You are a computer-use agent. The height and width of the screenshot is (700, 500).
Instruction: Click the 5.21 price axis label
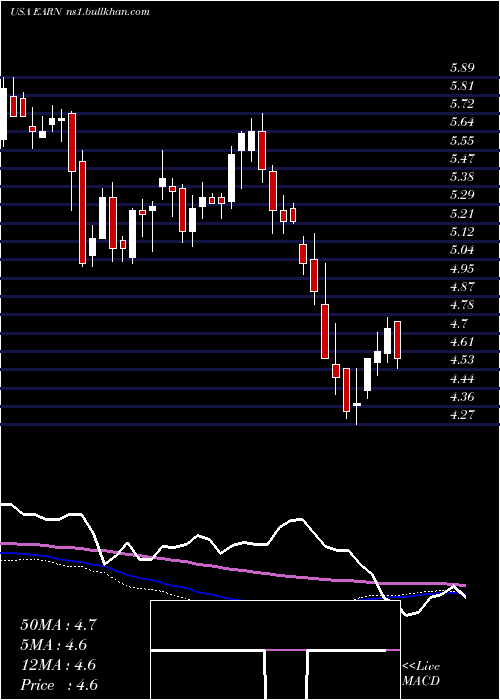pos(462,213)
